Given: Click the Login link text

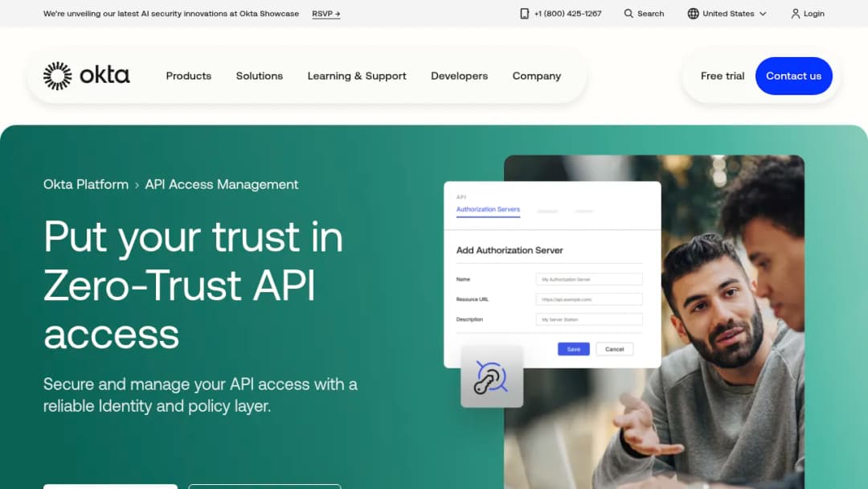Looking at the screenshot, I should pos(813,14).
